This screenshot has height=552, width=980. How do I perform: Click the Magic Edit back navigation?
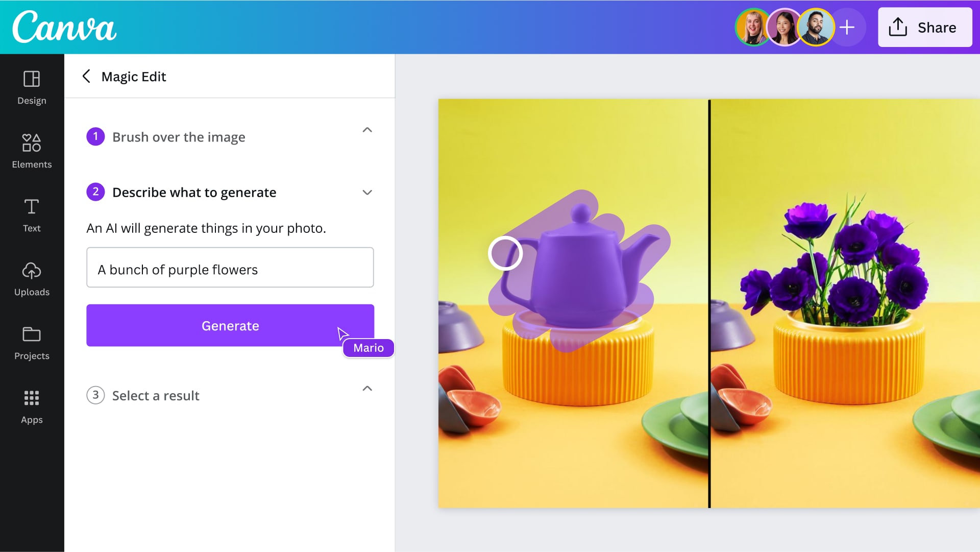click(86, 76)
